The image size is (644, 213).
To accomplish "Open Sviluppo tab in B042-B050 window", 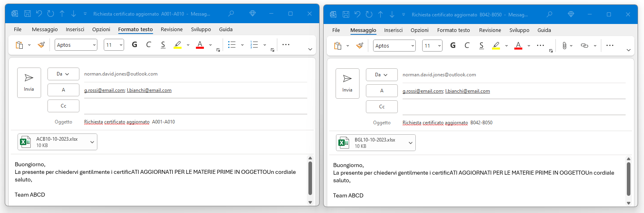I will click(x=519, y=30).
